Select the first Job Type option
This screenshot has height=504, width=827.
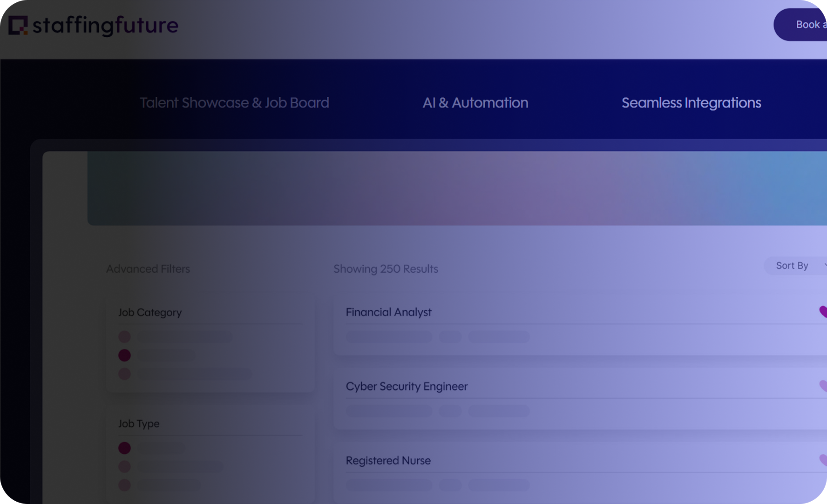pyautogui.click(x=124, y=448)
